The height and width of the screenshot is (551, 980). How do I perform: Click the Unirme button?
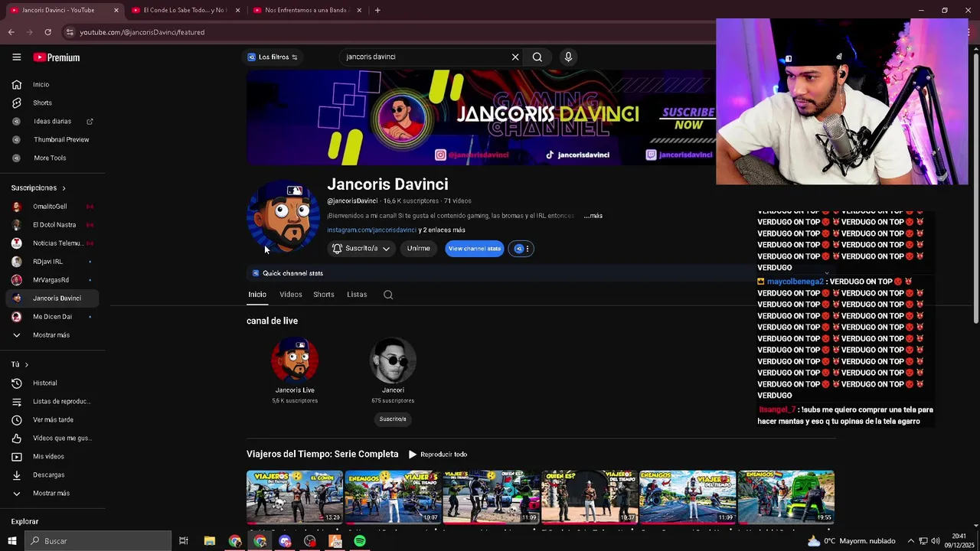[419, 249]
